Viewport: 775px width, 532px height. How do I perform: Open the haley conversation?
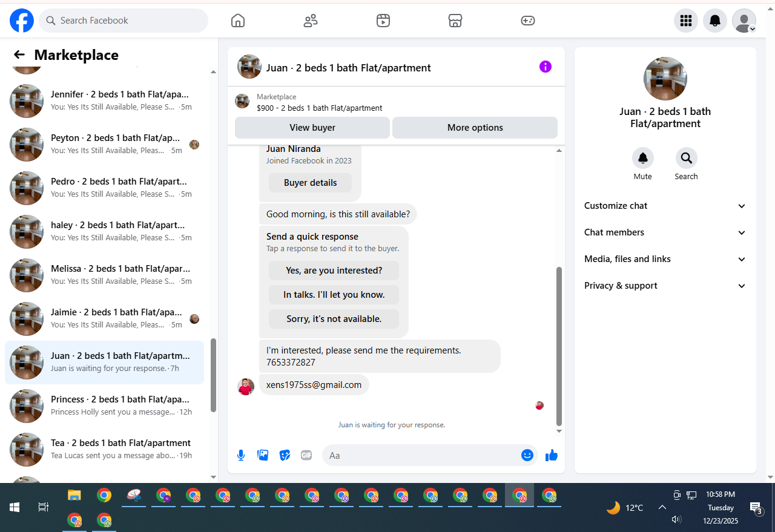point(104,231)
